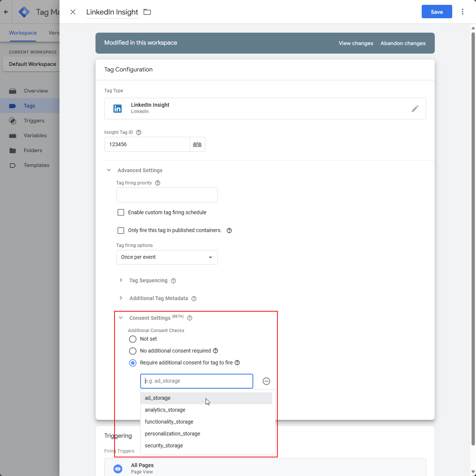Open Tag firing options dropdown
476x476 pixels.
click(x=167, y=257)
